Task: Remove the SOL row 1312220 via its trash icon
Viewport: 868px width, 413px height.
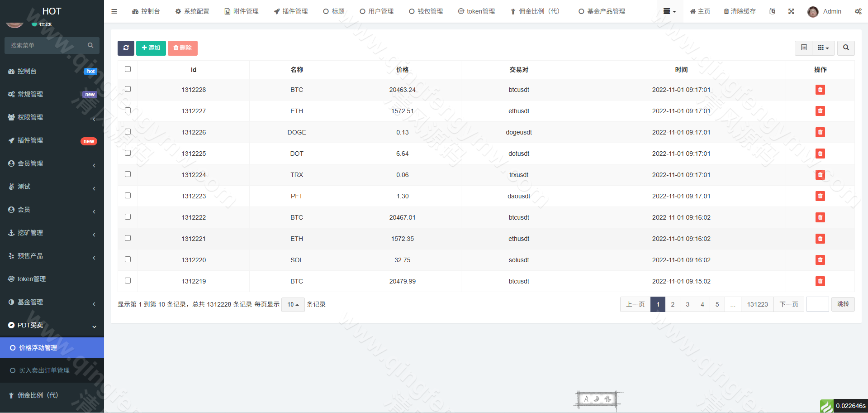Action: click(x=820, y=260)
